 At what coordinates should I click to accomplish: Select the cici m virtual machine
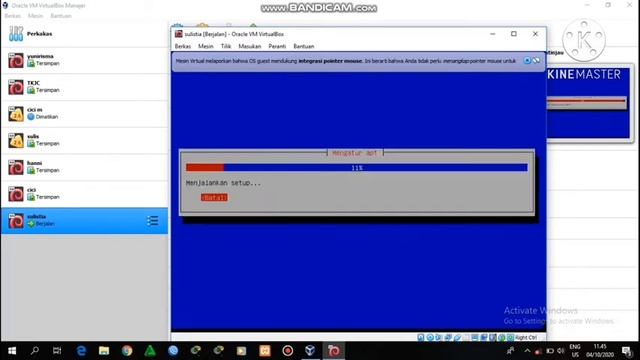(x=84, y=113)
